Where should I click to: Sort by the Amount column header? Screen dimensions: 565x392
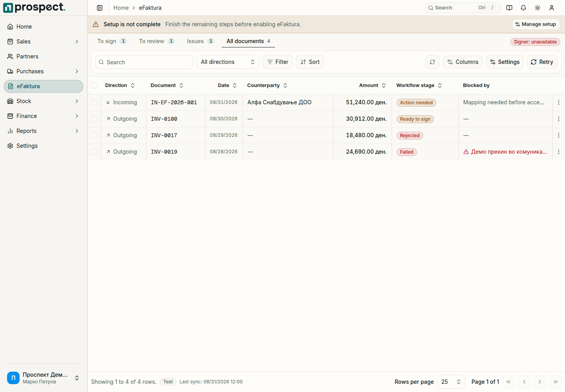coord(372,85)
